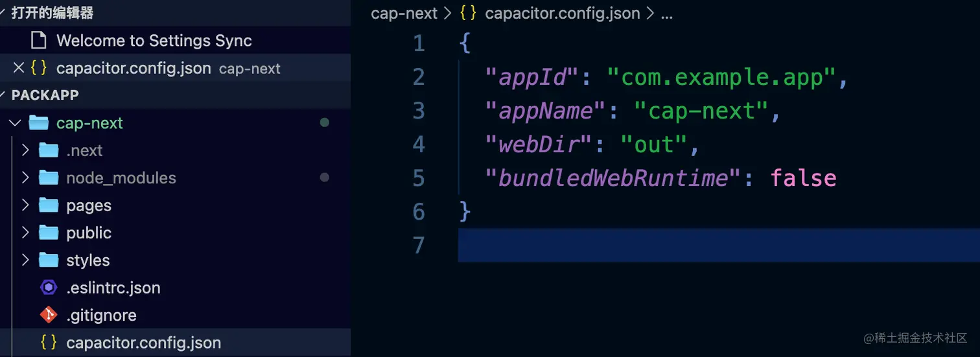Click the ESLint icon beside .eslintrc.json

(49, 288)
